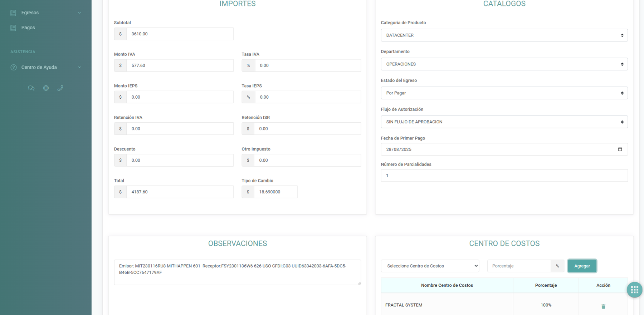The height and width of the screenshot is (315, 644).
Task: Focus the Observaciones text area
Action: click(237, 272)
